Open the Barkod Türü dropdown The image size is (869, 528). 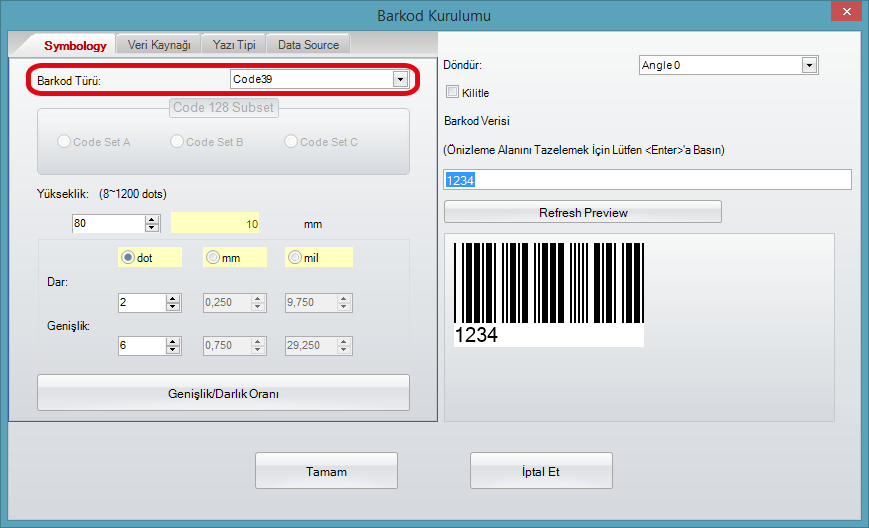(x=400, y=78)
